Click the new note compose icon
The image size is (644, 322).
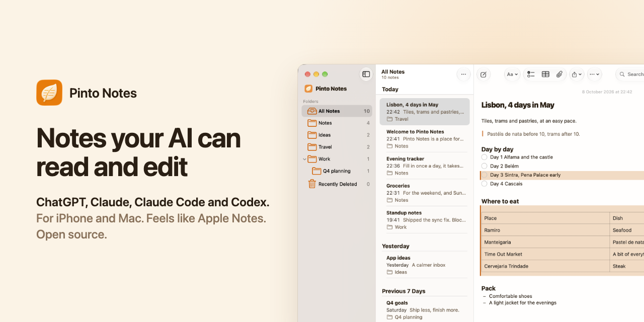(x=484, y=74)
